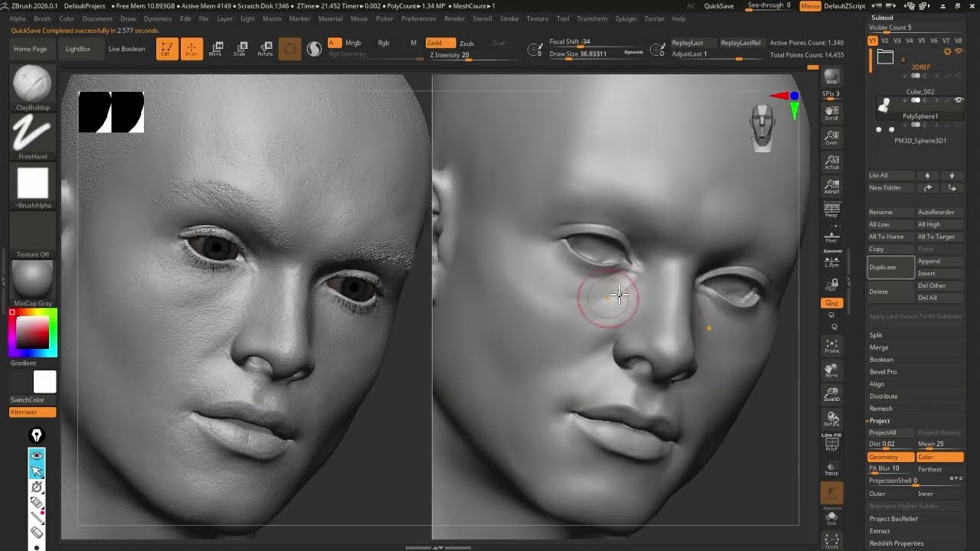Screen dimensions: 980x551
Task: Open the Texture menu
Action: (x=537, y=18)
